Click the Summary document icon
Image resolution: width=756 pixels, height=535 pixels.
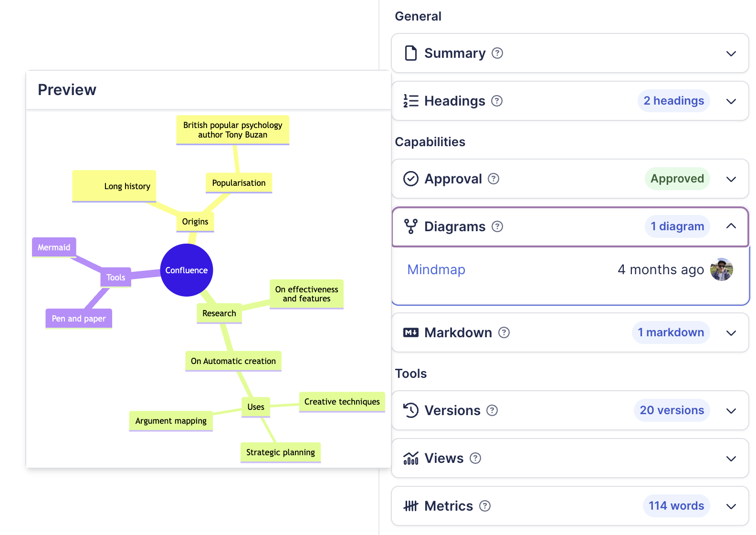410,53
